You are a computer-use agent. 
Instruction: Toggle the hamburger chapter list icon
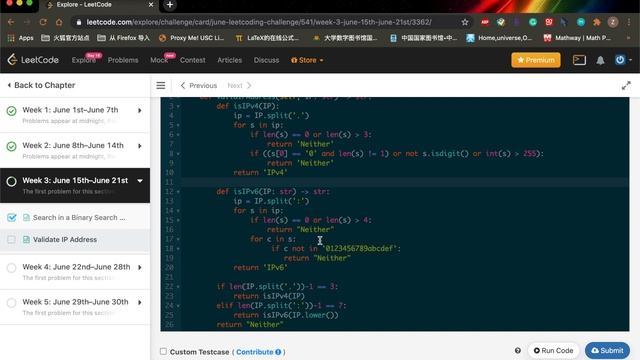161,85
